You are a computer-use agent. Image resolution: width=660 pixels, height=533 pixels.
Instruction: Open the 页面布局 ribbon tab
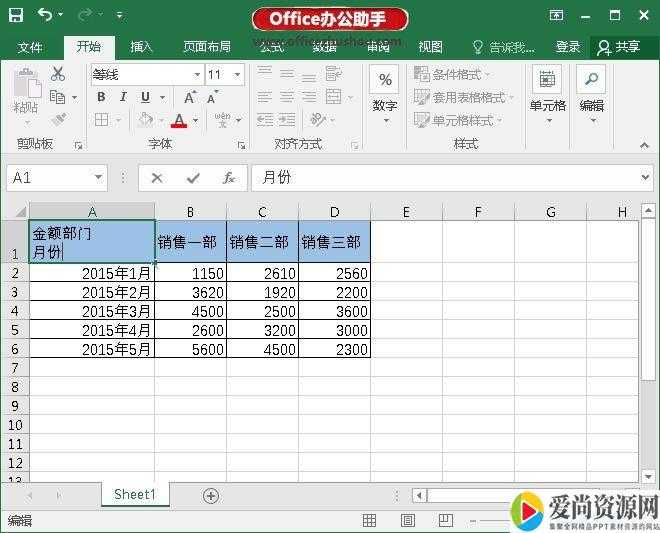pos(206,47)
